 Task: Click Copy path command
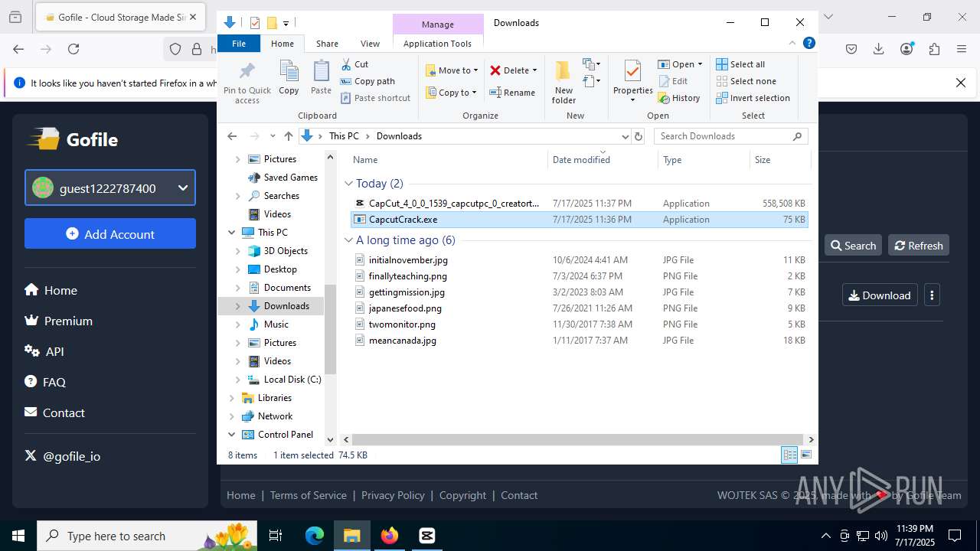click(367, 81)
